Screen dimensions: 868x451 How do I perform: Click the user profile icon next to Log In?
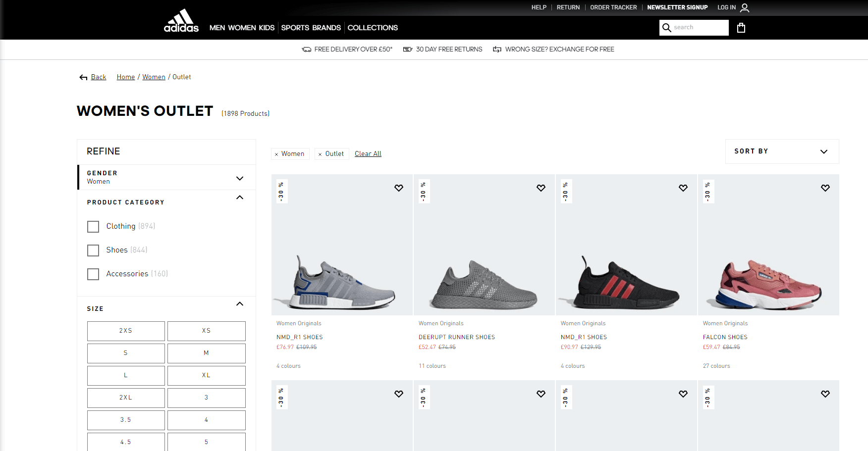[745, 8]
